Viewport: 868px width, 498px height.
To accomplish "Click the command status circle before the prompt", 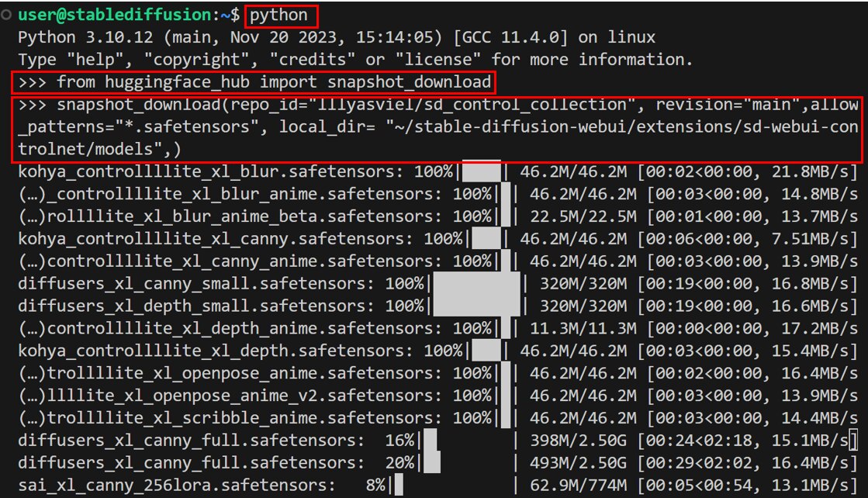I will [x=6, y=16].
